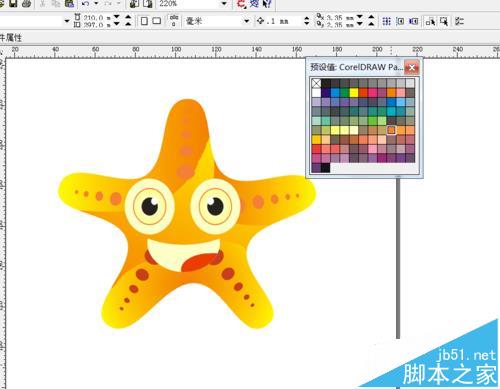Toggle the snap to guidelines icon
This screenshot has height=389, width=500.
[x=400, y=21]
